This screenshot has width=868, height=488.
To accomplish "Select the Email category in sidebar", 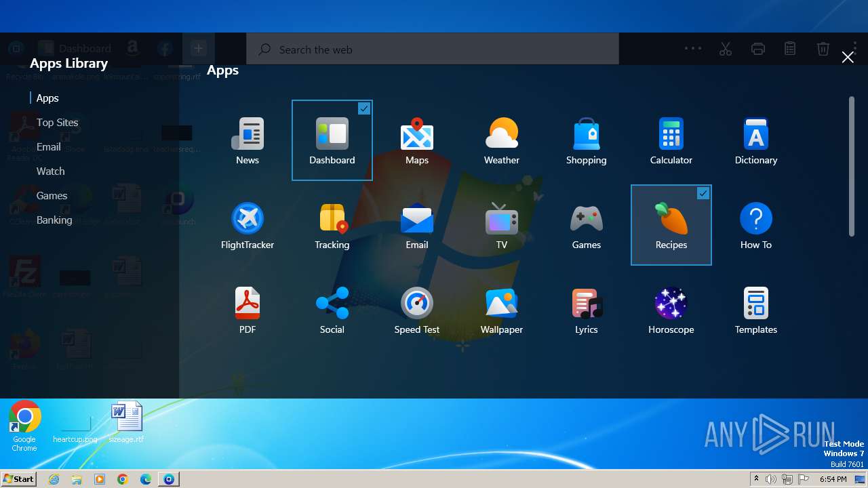I will (x=49, y=147).
